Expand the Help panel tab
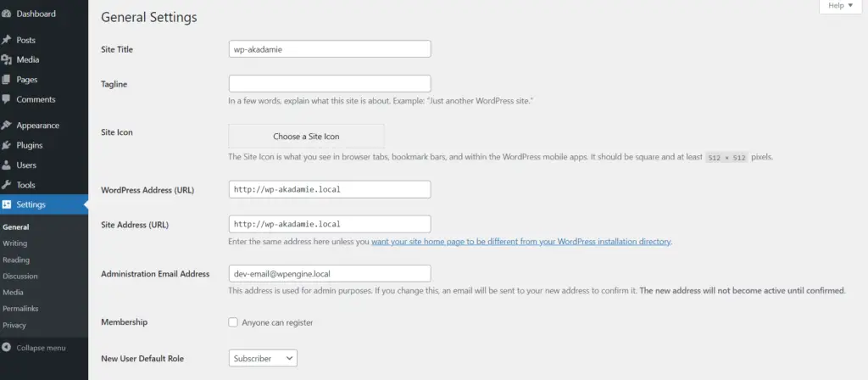The width and height of the screenshot is (868, 380). coord(840,6)
